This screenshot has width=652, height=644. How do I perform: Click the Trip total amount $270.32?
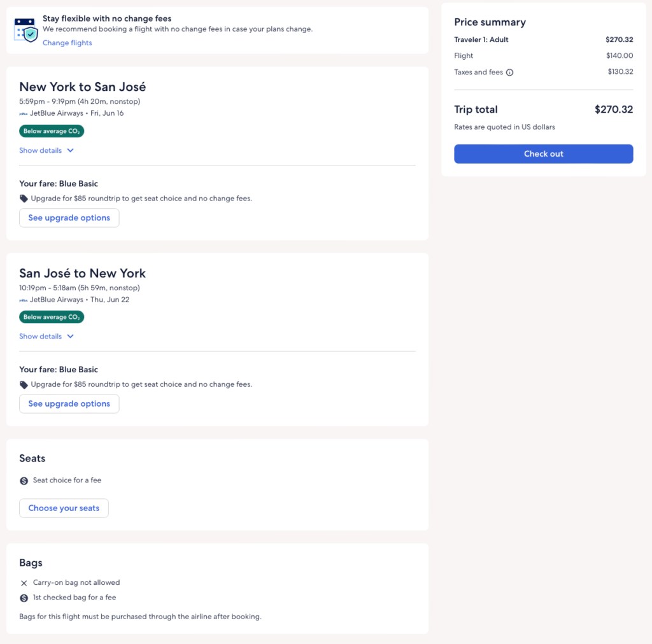tap(613, 109)
